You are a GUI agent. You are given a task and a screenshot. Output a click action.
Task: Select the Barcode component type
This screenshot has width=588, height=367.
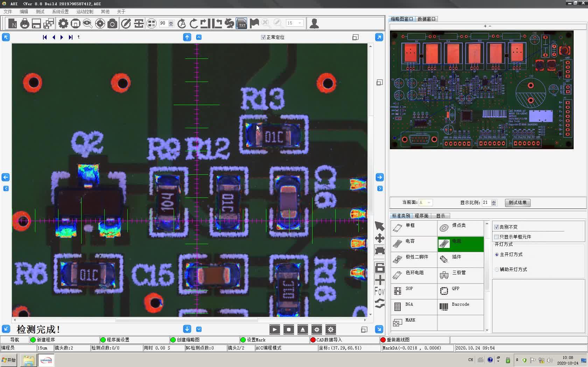pyautogui.click(x=460, y=306)
